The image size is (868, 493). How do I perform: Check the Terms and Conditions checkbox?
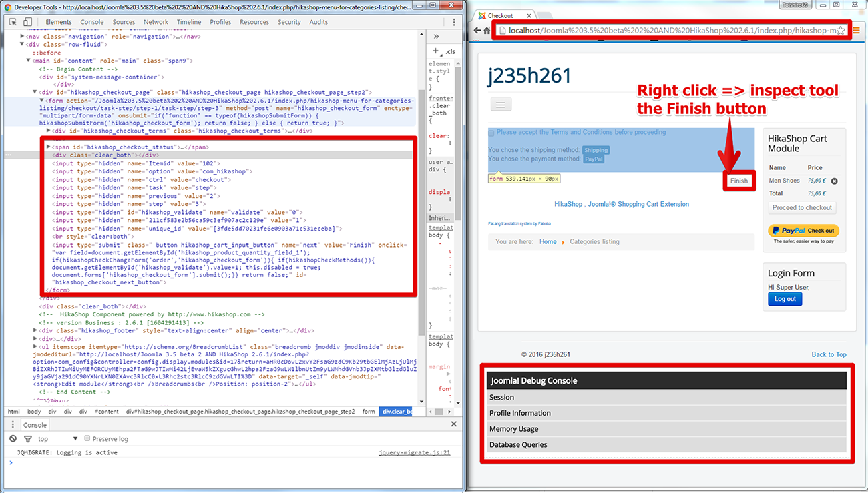point(491,133)
